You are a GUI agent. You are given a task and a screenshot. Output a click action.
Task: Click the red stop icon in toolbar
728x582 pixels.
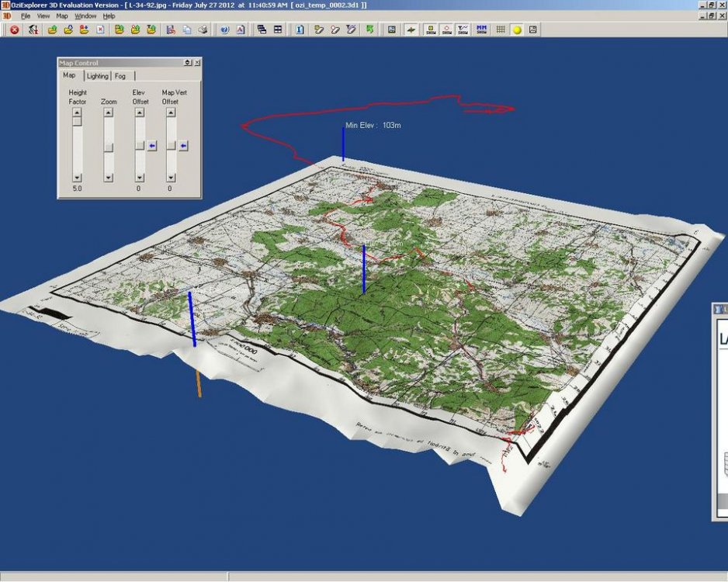pyautogui.click(x=14, y=29)
